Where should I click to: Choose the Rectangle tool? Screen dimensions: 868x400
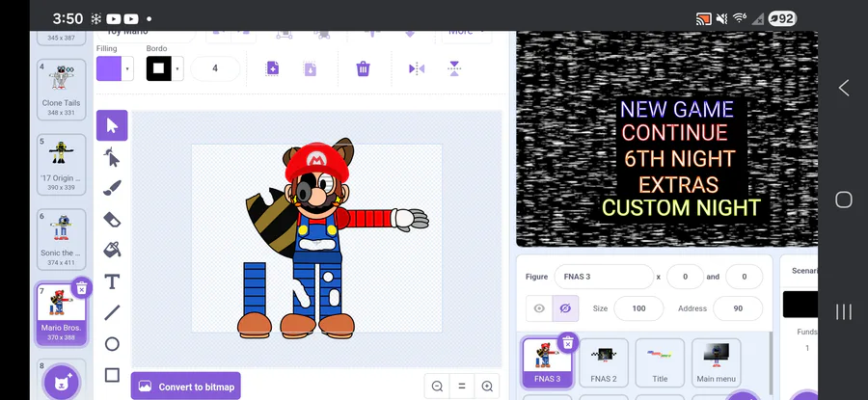click(x=112, y=375)
